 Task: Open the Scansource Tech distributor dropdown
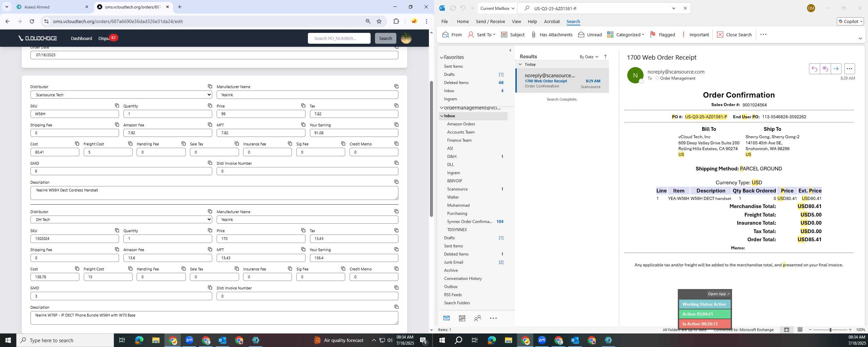click(121, 95)
